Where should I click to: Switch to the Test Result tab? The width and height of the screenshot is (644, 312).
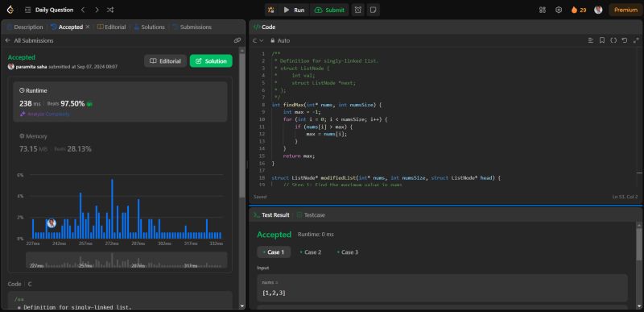(x=271, y=215)
